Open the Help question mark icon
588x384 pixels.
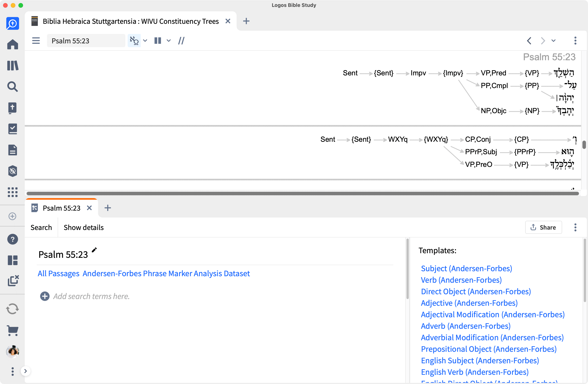(x=13, y=239)
